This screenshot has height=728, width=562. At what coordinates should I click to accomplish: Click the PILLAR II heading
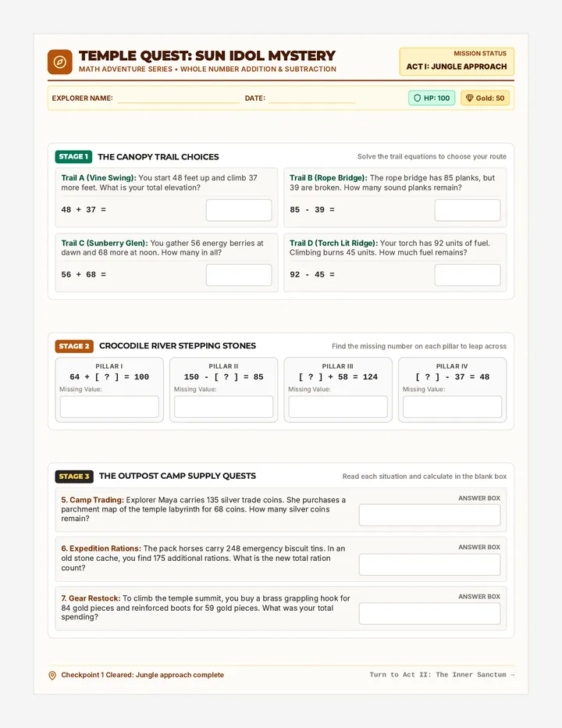coord(224,366)
